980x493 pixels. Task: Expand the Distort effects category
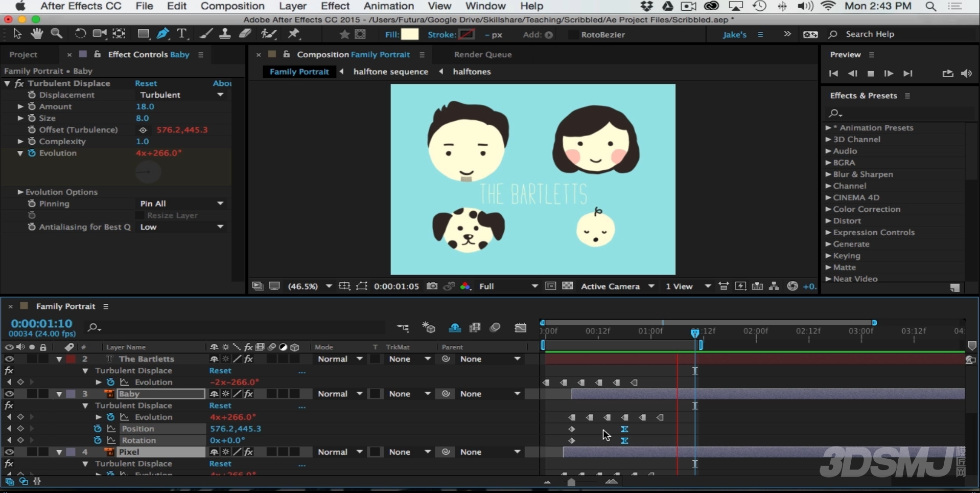point(828,221)
